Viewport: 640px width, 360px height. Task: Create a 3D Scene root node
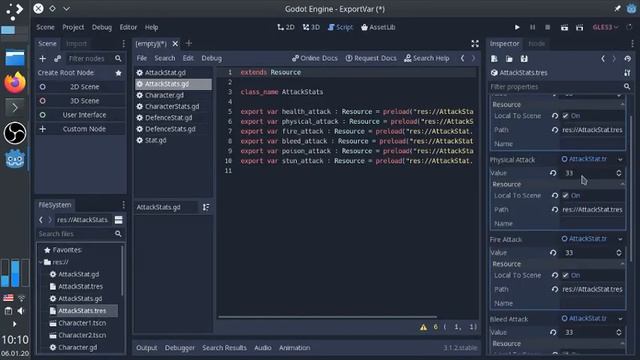click(80, 101)
